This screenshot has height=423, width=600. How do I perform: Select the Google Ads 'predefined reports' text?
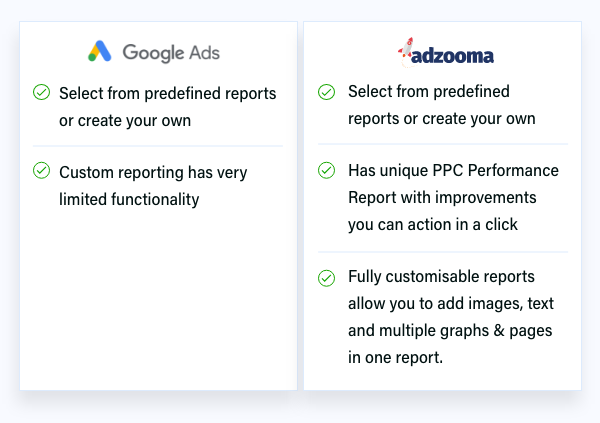click(x=168, y=107)
